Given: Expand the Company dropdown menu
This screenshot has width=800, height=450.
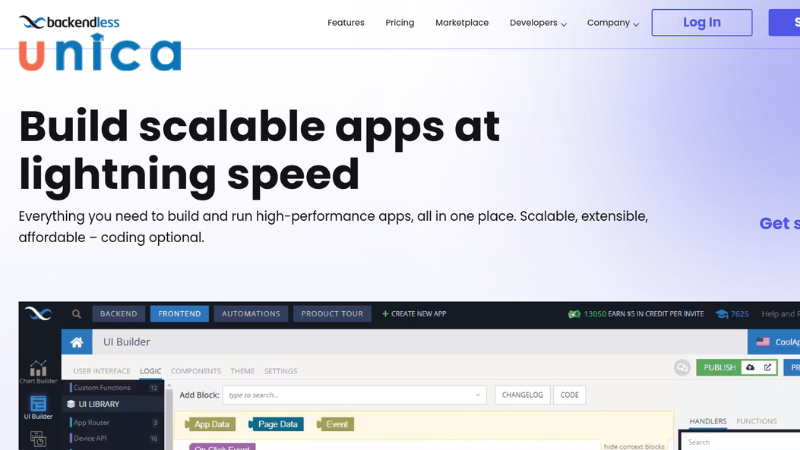Looking at the screenshot, I should pos(613,23).
